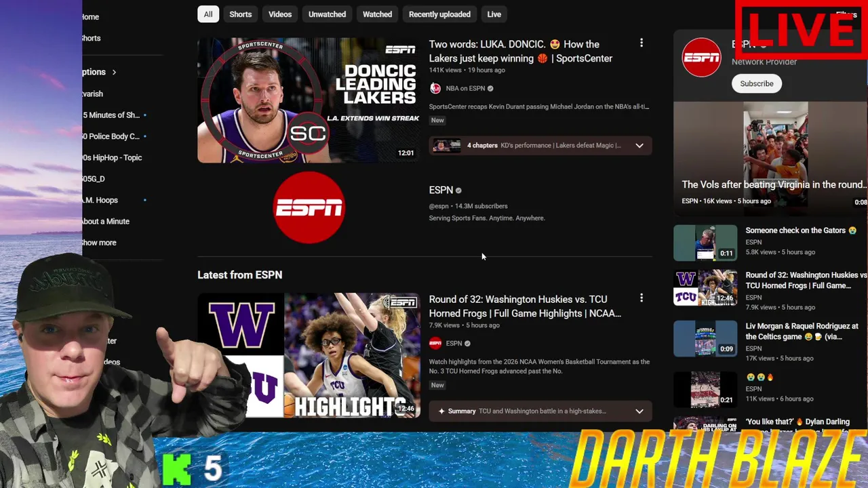Click '@espn · 14.3M subscribers' text
Image resolution: width=868 pixels, height=488 pixels.
coord(468,206)
